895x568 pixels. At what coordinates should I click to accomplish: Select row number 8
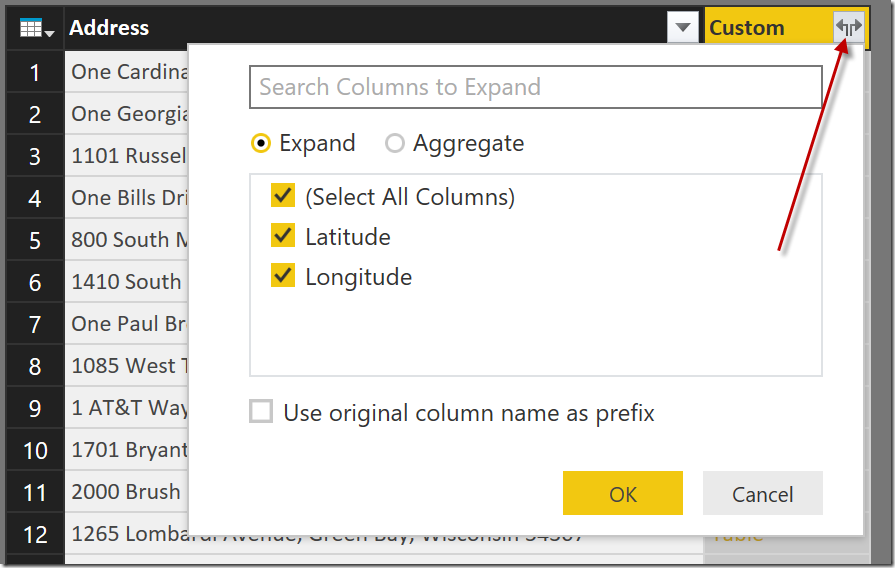point(35,366)
